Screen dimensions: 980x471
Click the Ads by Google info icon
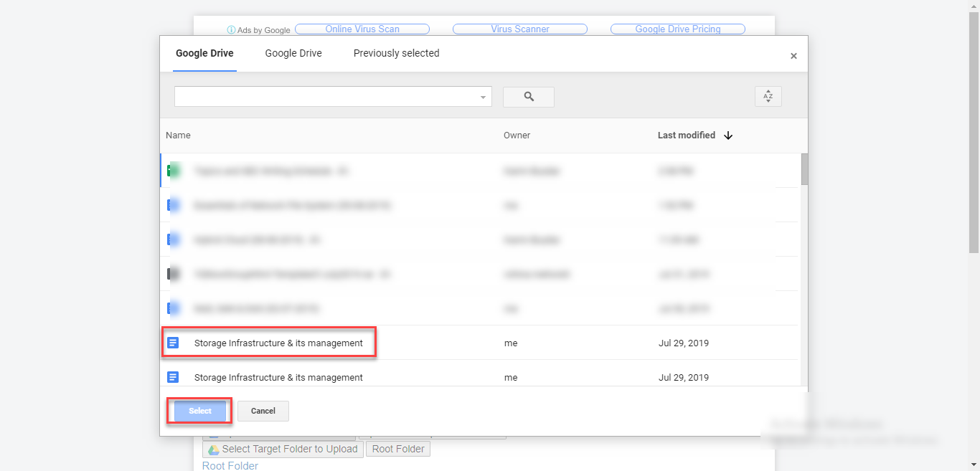(x=231, y=30)
